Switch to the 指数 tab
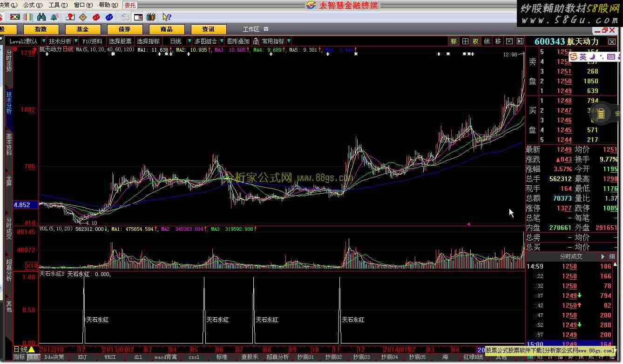623x364 pixels. point(41,29)
